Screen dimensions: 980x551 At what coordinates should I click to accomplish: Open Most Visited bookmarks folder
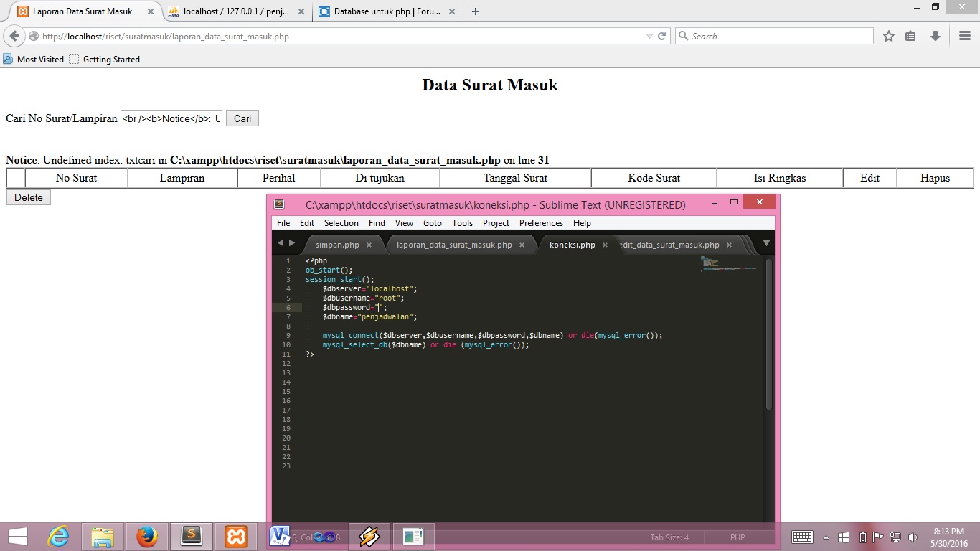pyautogui.click(x=34, y=60)
